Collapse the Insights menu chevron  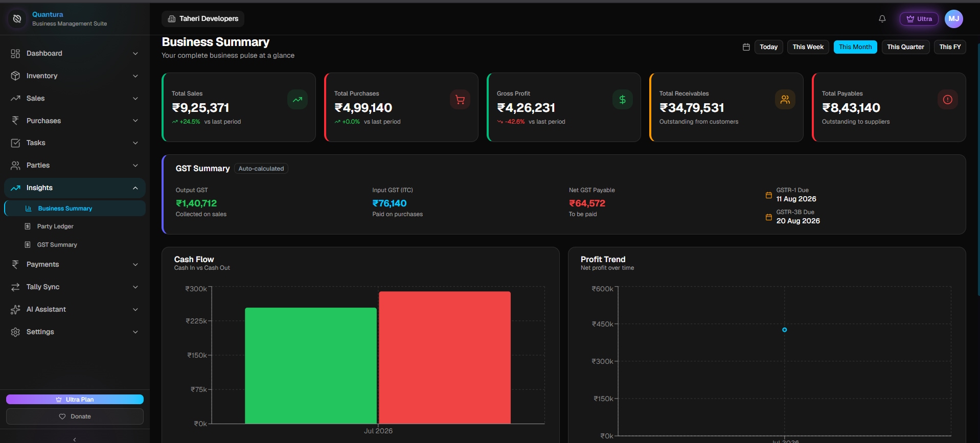135,188
